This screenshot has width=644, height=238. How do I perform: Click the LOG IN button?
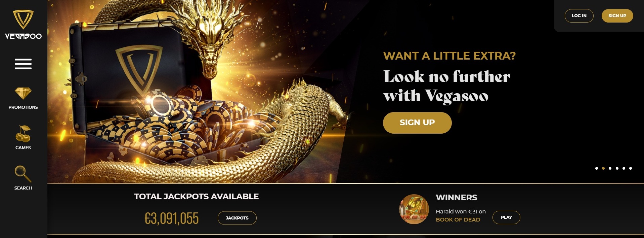tap(579, 16)
